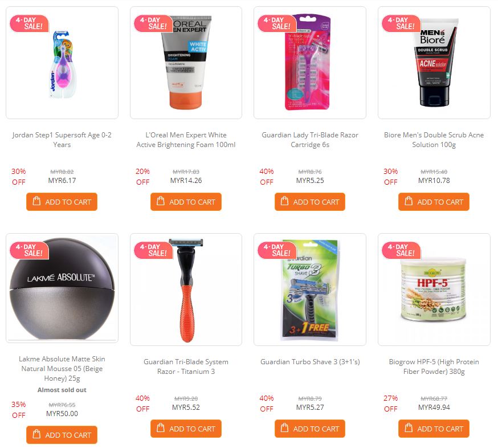Add L'Oreal Men Expert foam to cart

pos(186,202)
